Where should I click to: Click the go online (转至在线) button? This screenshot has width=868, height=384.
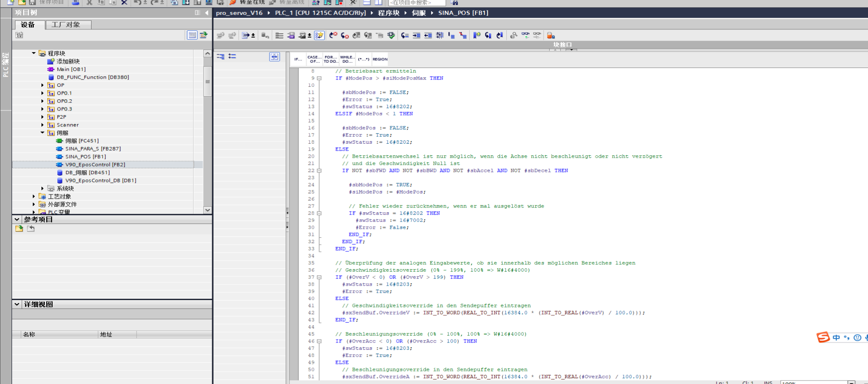pos(247,2)
